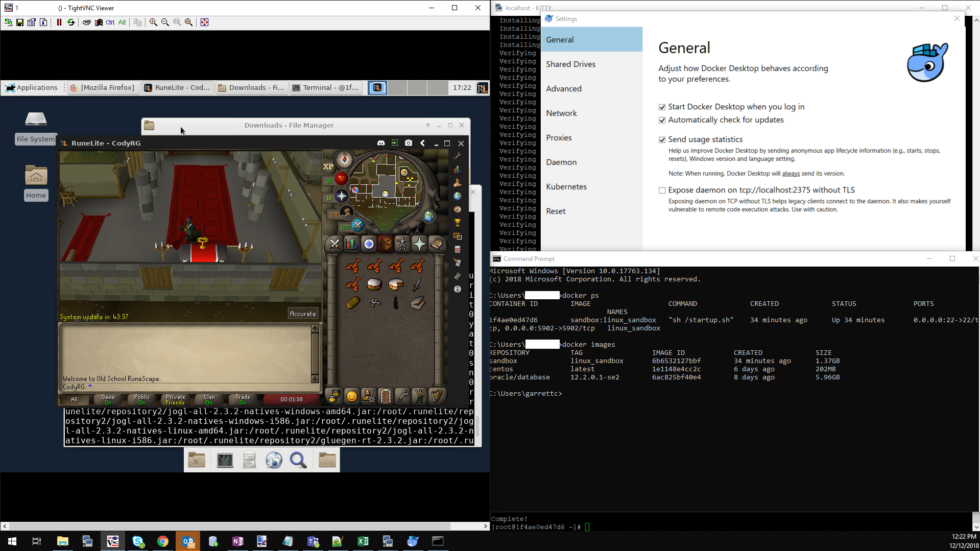Open the Worn Equipment tab
Image resolution: width=980 pixels, height=551 pixels.
[x=402, y=245]
